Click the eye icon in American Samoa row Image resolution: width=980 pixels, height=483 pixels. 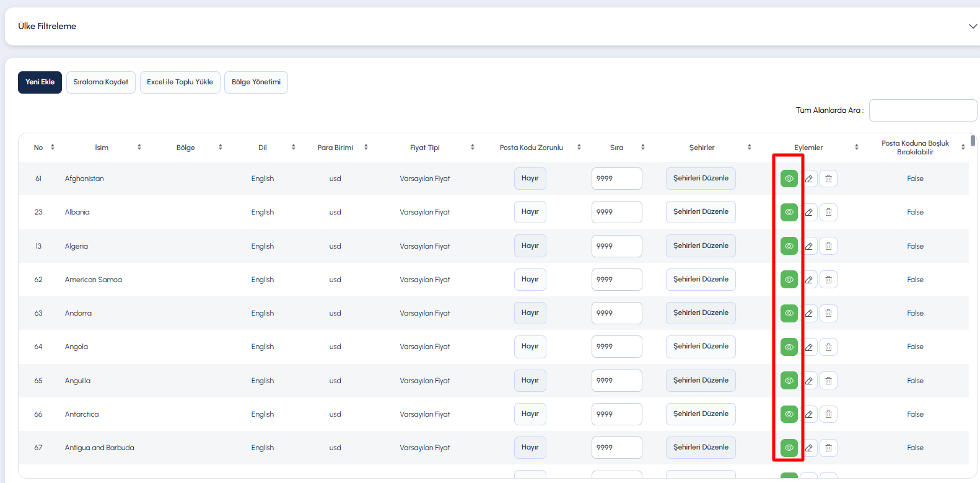point(789,280)
